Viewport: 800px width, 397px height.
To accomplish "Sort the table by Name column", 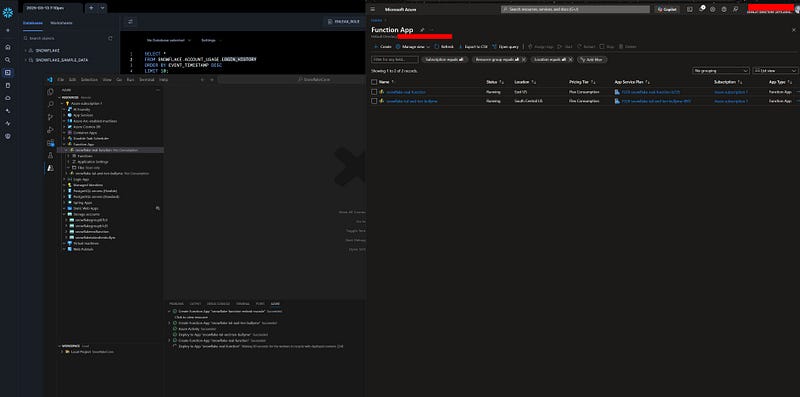I will (386, 82).
